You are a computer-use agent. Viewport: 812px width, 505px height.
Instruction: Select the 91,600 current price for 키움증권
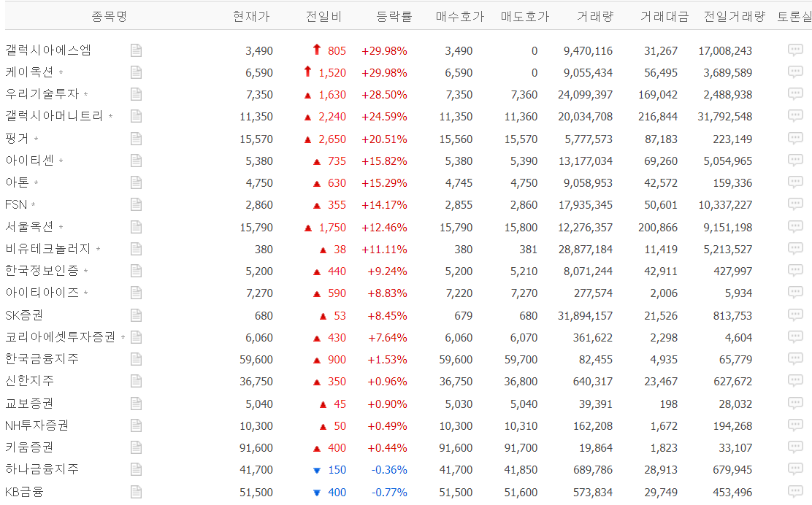(256, 448)
